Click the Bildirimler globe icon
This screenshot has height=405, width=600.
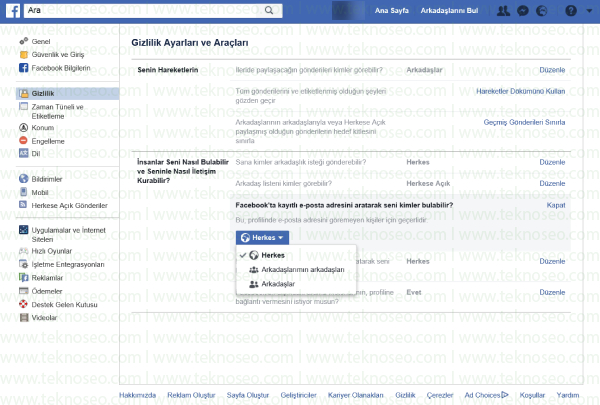pyautogui.click(x=24, y=179)
